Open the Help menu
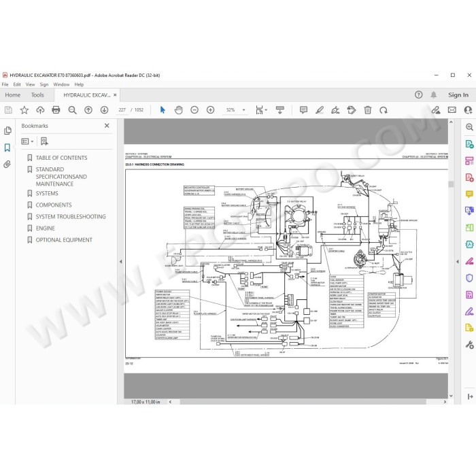The height and width of the screenshot is (476, 476). coord(79,84)
